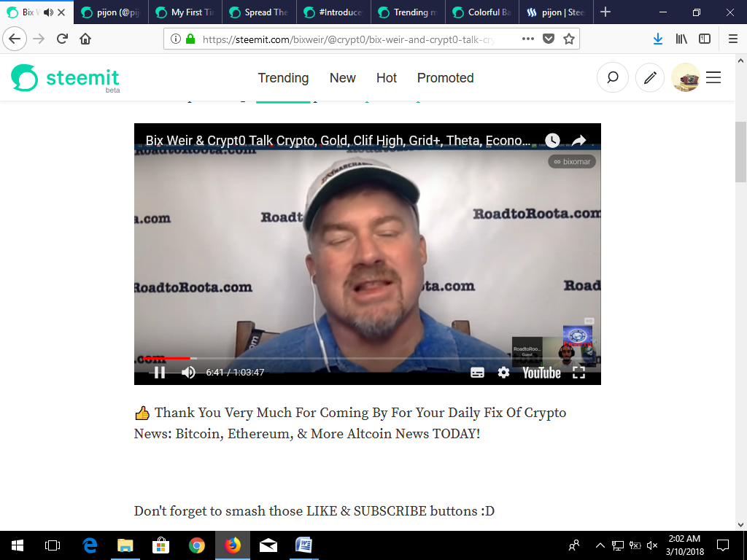Image resolution: width=747 pixels, height=560 pixels.
Task: Click the Watch Later clock icon
Action: [x=552, y=140]
